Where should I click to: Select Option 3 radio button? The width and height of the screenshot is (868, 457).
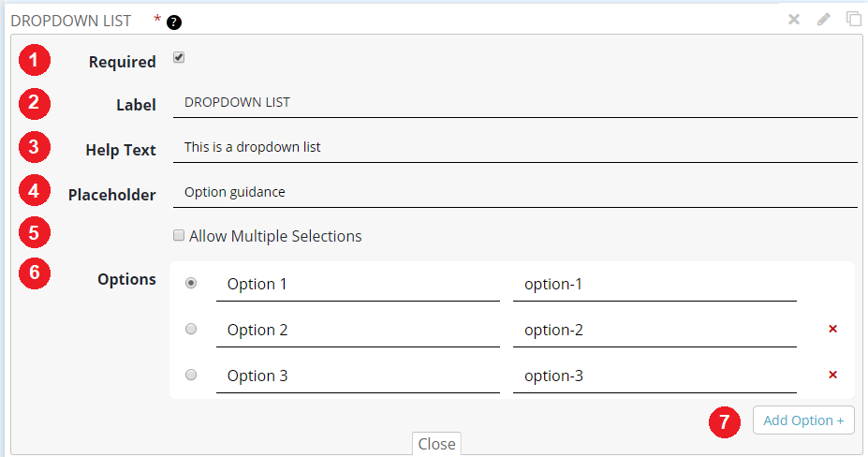pyautogui.click(x=191, y=375)
